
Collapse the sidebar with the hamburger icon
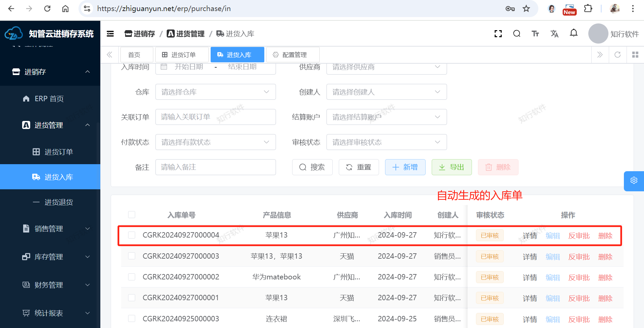pyautogui.click(x=110, y=34)
